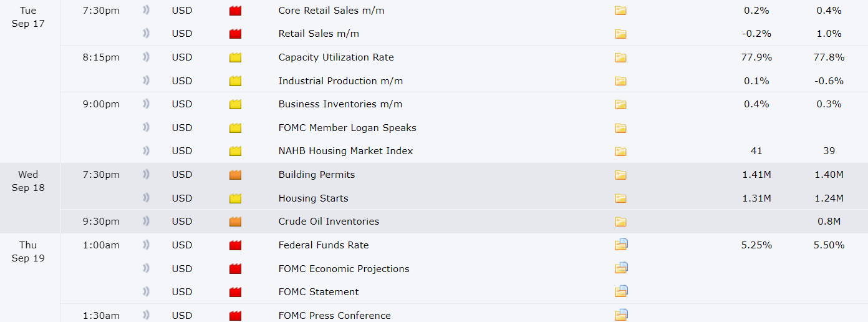868x322 pixels.
Task: Click yellow impact icon for Housing Starts
Action: [x=235, y=198]
